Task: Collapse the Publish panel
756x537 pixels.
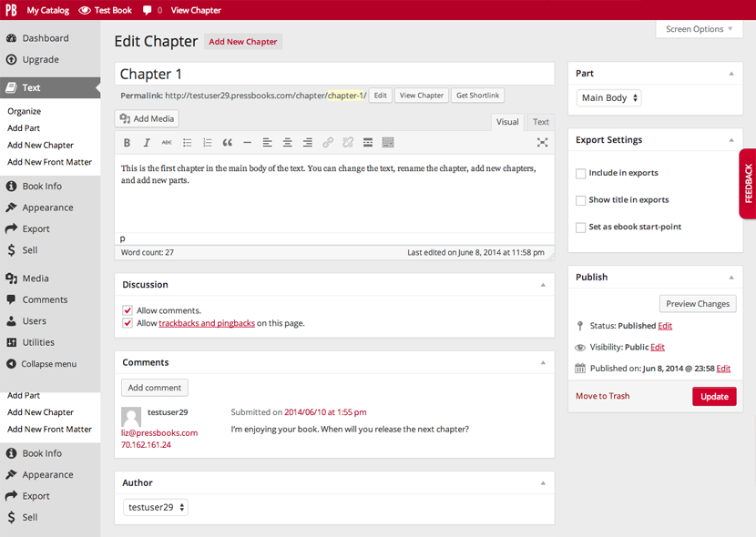Action: point(731,278)
